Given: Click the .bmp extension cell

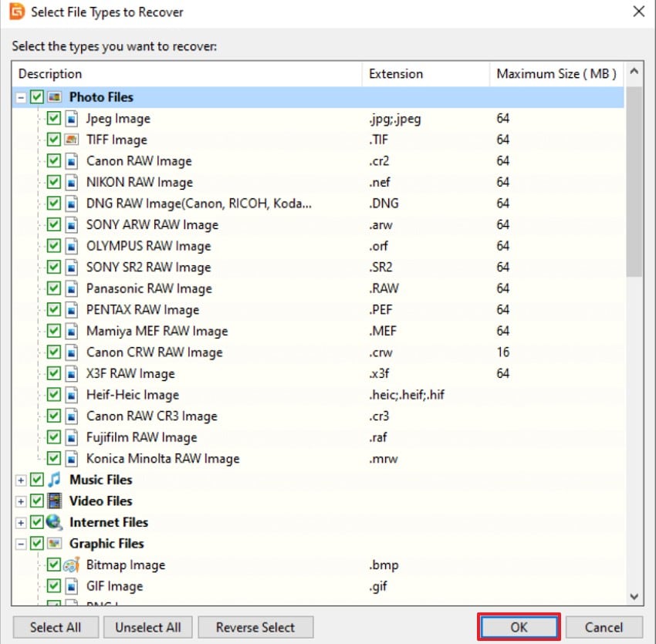Looking at the screenshot, I should (x=384, y=565).
